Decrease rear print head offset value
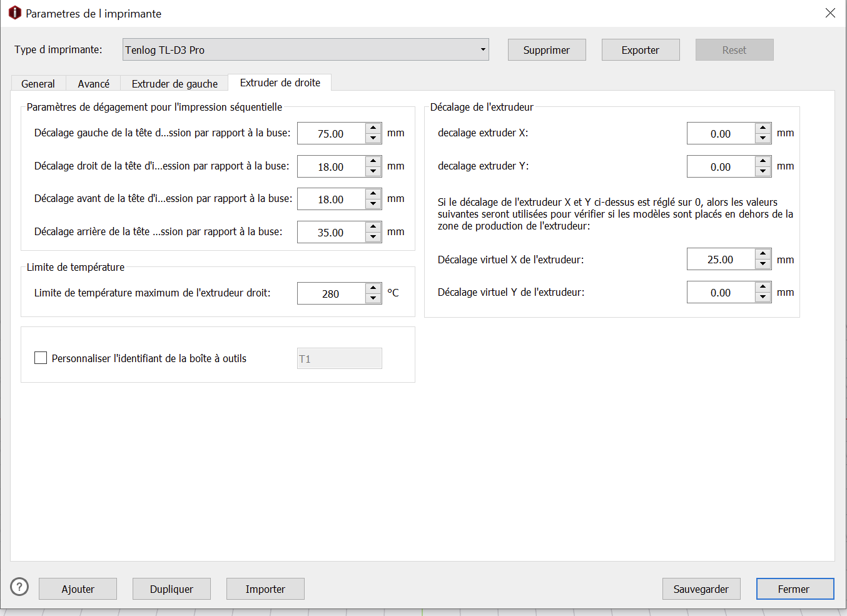 [373, 237]
